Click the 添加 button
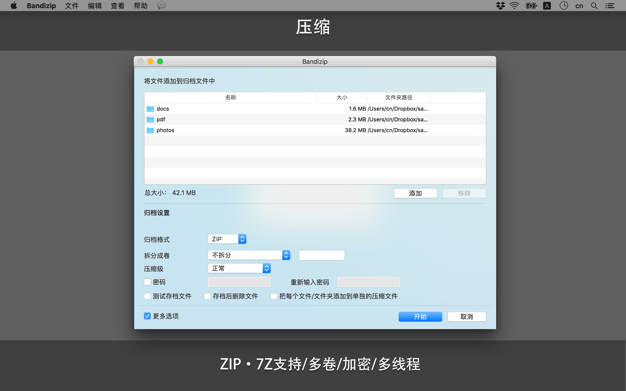Viewport: 626px width, 391px height. (415, 193)
